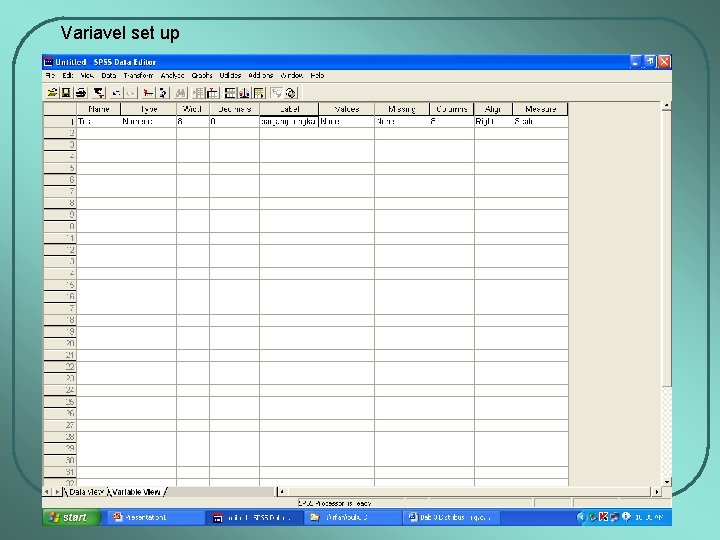This screenshot has width=720, height=540.
Task: Click the Save File floppy icon
Action: click(66, 93)
